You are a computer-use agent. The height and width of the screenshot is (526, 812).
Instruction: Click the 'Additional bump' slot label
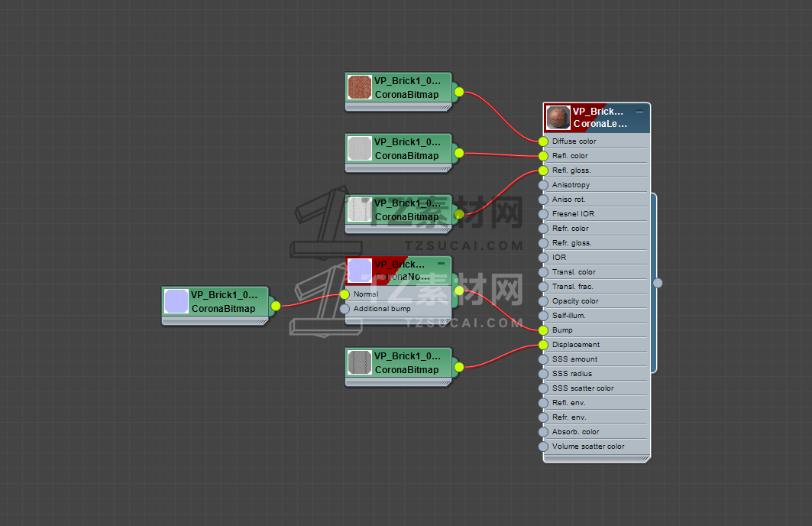point(382,309)
